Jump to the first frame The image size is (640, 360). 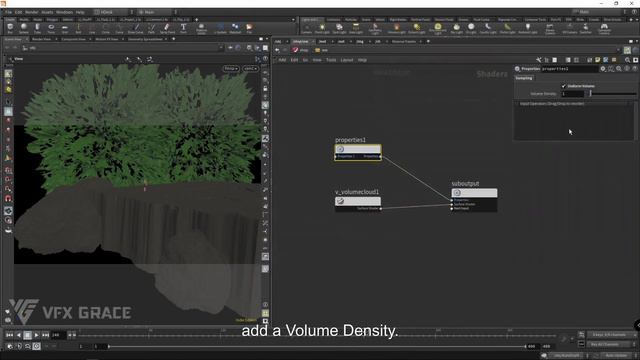point(9,335)
